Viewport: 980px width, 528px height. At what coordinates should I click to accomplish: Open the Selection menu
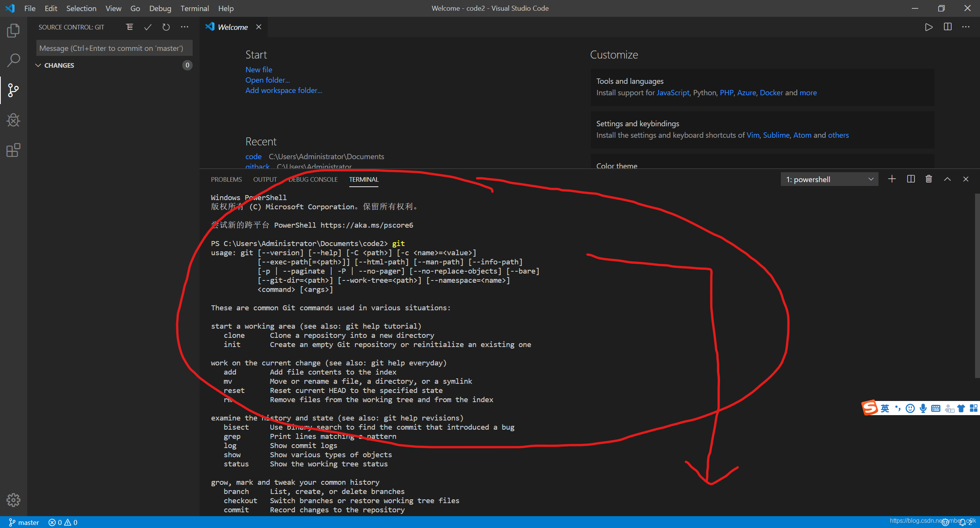(81, 8)
